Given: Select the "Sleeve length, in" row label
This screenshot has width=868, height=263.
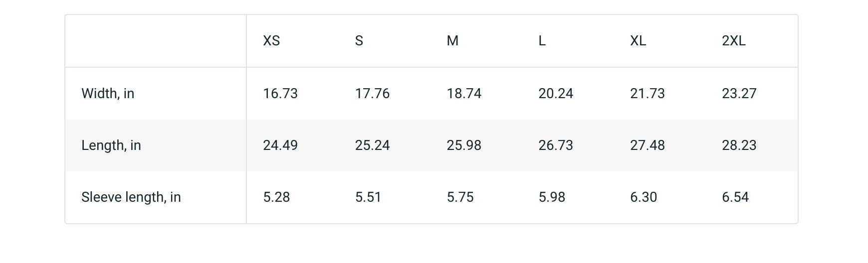Looking at the screenshot, I should [x=131, y=197].
